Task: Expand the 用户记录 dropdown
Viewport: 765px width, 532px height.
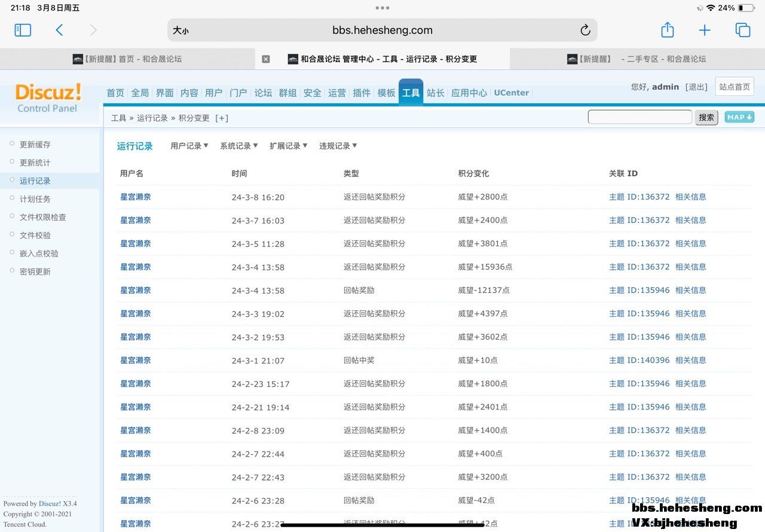Action: pyautogui.click(x=189, y=146)
